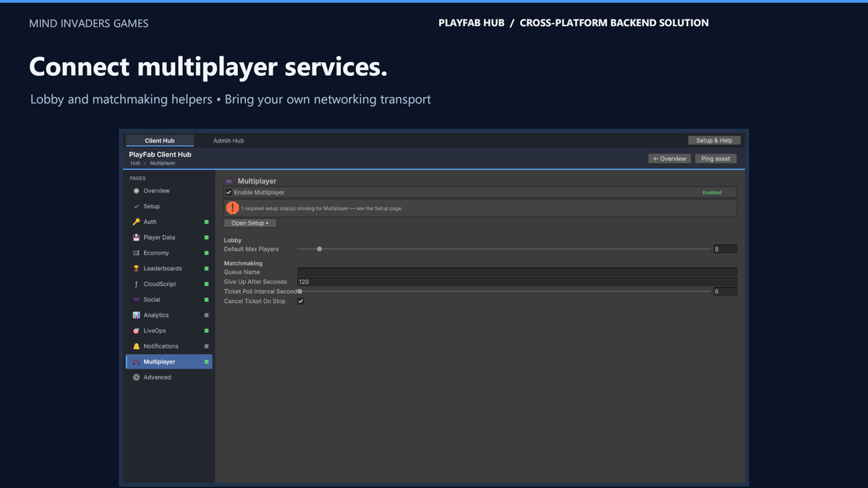Click the green Enabled status text

click(712, 193)
